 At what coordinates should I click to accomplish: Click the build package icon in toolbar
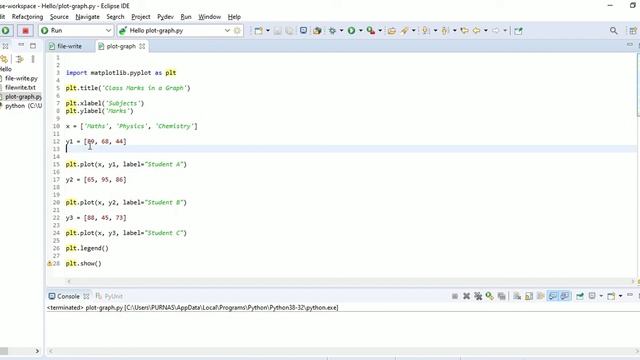click(x=317, y=31)
